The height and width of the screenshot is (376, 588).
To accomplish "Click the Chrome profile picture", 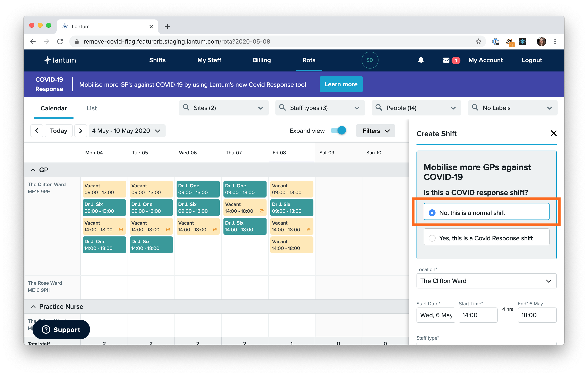I will click(x=541, y=41).
